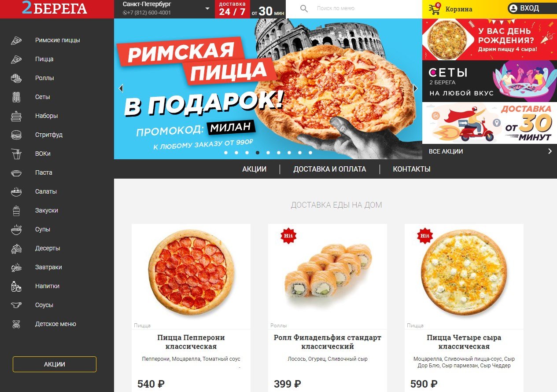Select the first carousel dot indicator
This screenshot has height=392, width=557.
coord(226,153)
